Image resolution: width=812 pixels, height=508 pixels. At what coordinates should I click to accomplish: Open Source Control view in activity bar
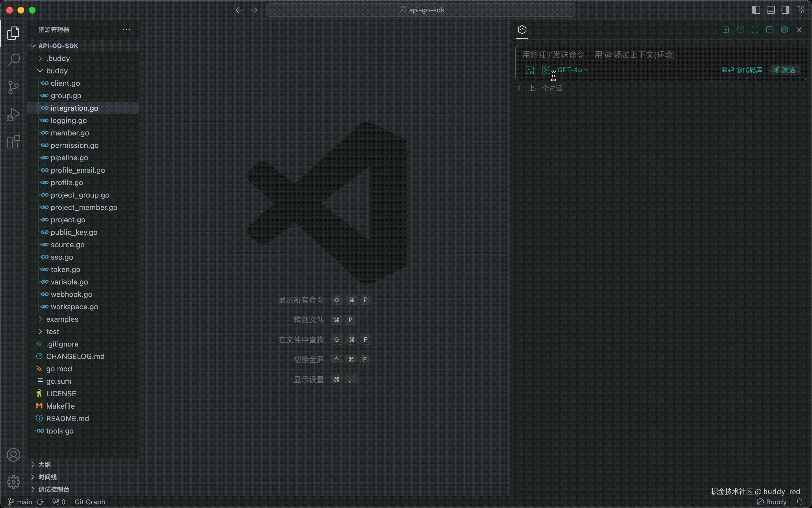[14, 87]
